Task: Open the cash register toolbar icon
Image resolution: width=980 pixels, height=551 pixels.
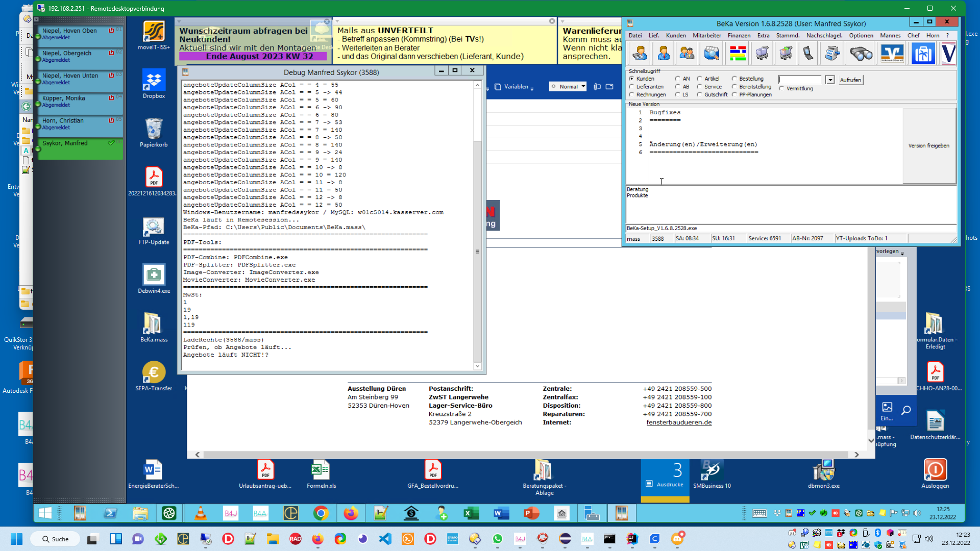Action: [x=832, y=53]
